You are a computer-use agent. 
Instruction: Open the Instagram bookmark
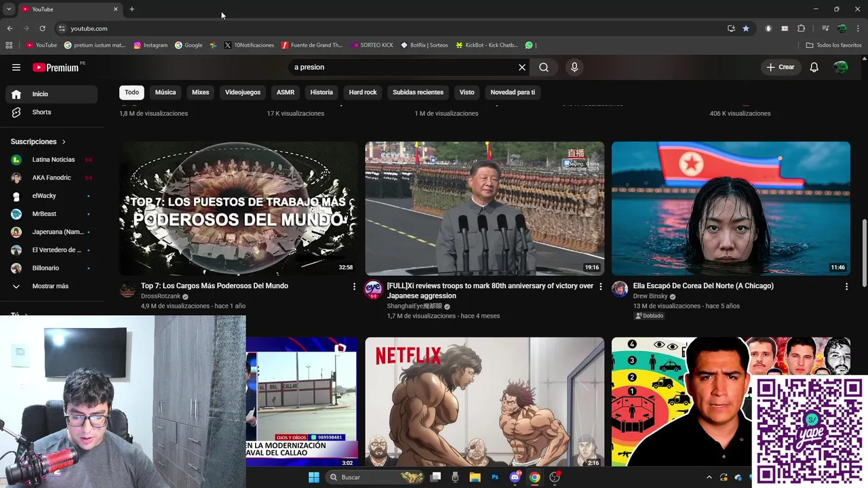tap(151, 45)
